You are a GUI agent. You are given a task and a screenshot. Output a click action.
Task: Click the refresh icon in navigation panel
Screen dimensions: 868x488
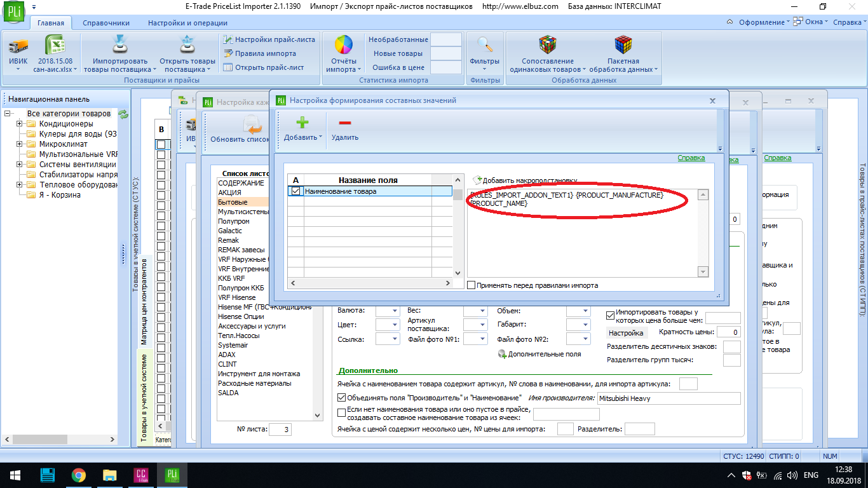123,114
